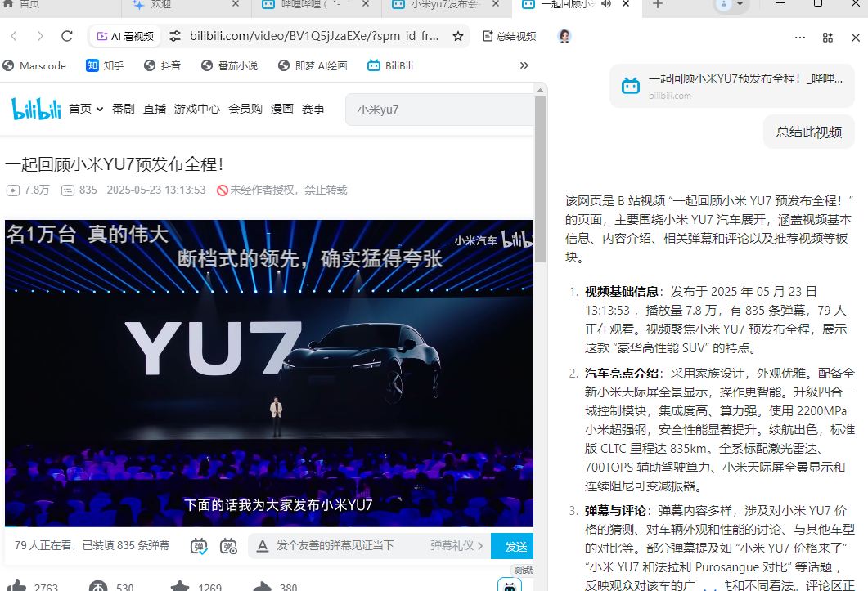The width and height of the screenshot is (868, 591).
Task: Close the AI sidebar panel
Action: click(855, 38)
